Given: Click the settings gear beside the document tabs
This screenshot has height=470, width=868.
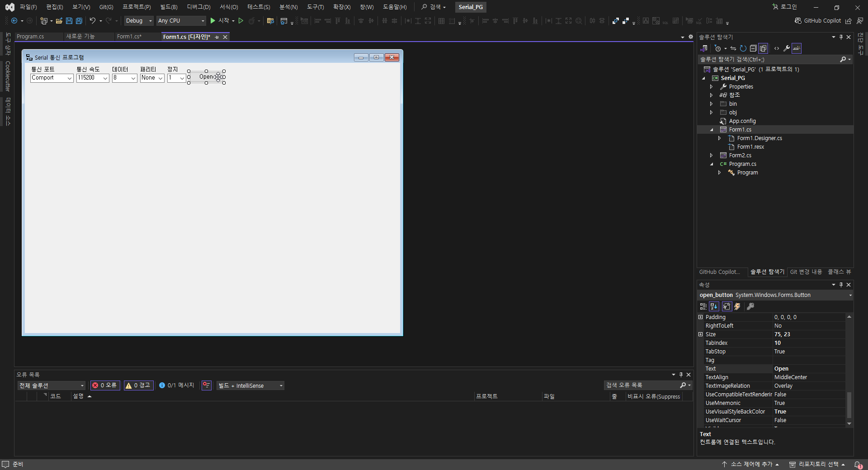Looking at the screenshot, I should pyautogui.click(x=691, y=37).
